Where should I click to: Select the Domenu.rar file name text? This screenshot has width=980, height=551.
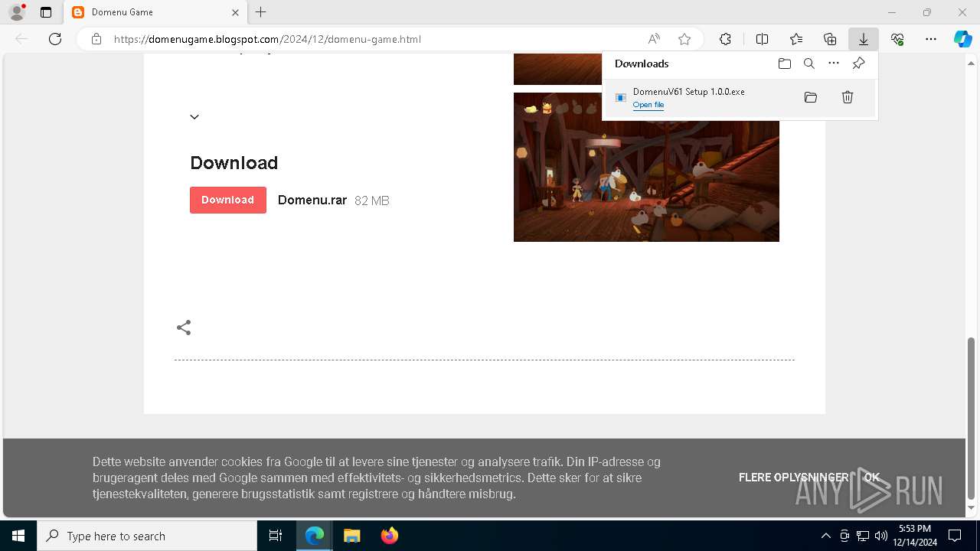pyautogui.click(x=312, y=201)
